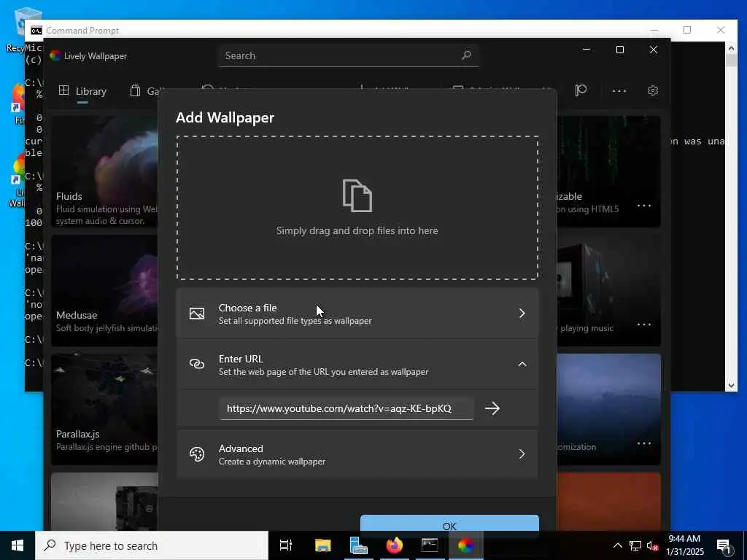Show hidden system tray icons
The height and width of the screenshot is (560, 747).
pyautogui.click(x=617, y=545)
